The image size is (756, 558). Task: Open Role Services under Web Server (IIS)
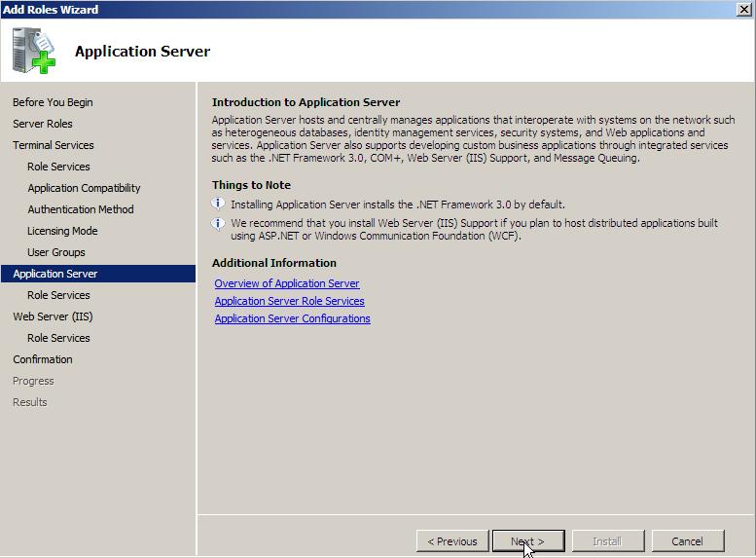pos(58,338)
